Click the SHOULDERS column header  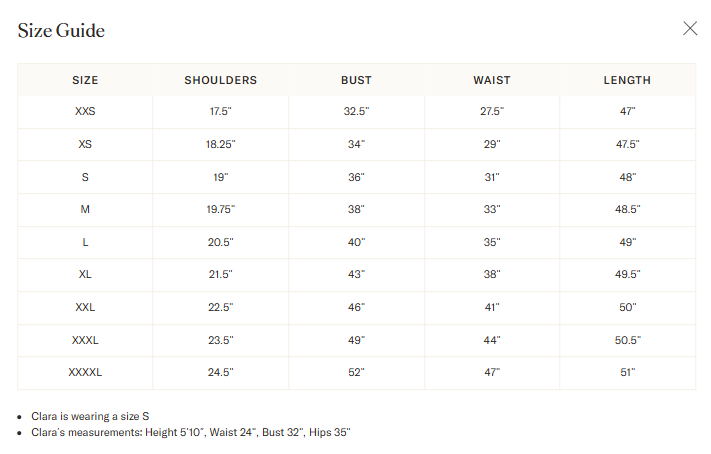click(221, 80)
